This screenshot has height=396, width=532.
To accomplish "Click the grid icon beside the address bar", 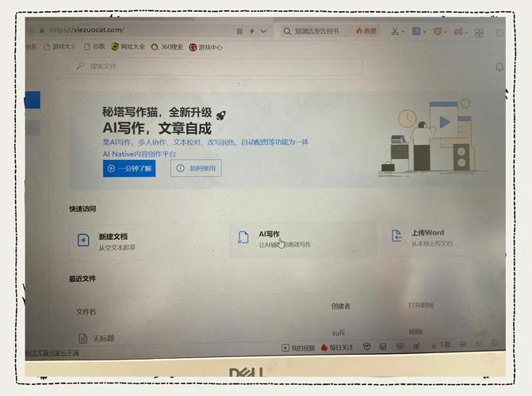I will tap(239, 31).
